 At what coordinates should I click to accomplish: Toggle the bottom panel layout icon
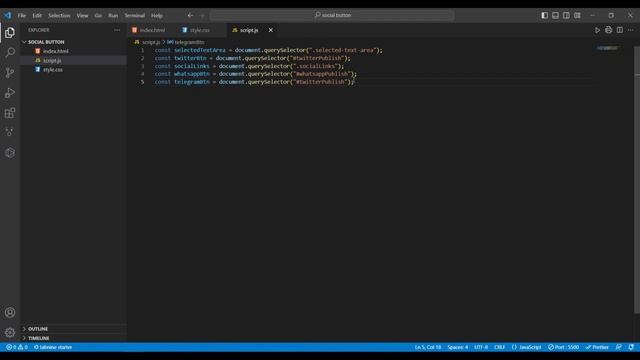pyautogui.click(x=556, y=16)
